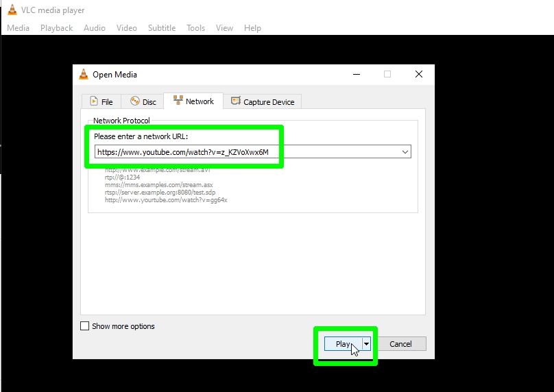Open the Help menu
554x392 pixels.
coord(252,28)
